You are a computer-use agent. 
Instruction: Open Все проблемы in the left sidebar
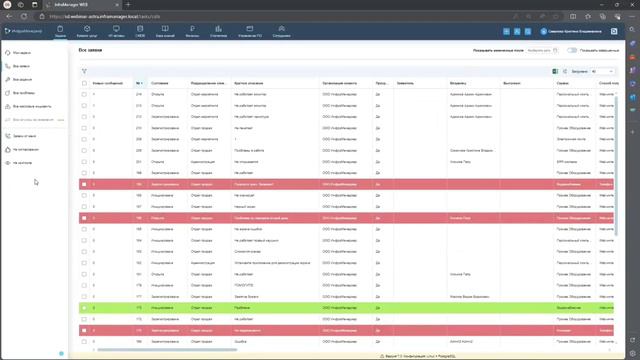(24, 93)
